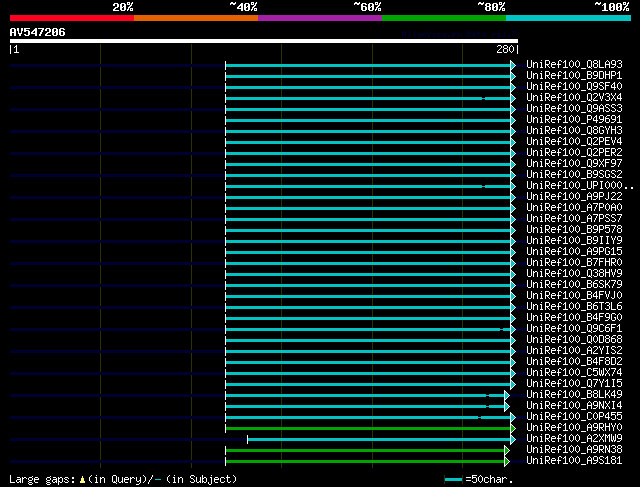The height and width of the screenshot is (487, 640).
Task: Click the UniRef100_A9RHY0 label
Action: click(574, 428)
